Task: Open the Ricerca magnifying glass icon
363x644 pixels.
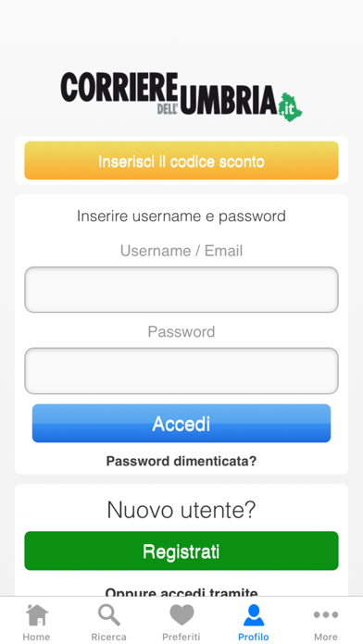Action: click(x=109, y=614)
